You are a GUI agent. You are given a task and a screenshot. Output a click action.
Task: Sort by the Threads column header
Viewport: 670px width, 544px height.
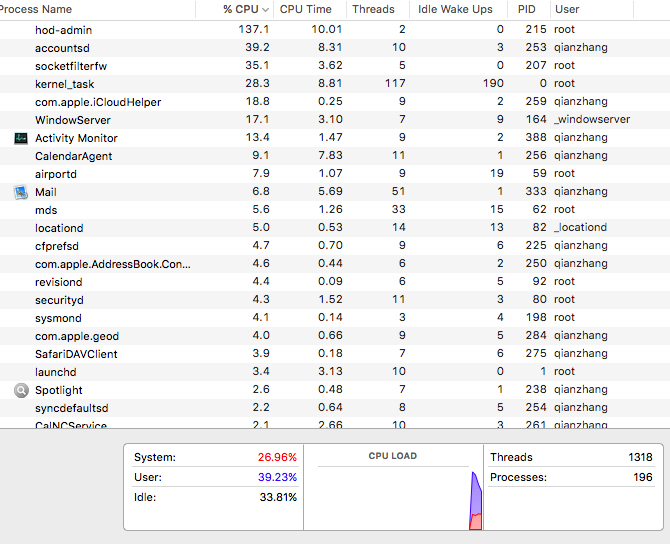point(373,9)
